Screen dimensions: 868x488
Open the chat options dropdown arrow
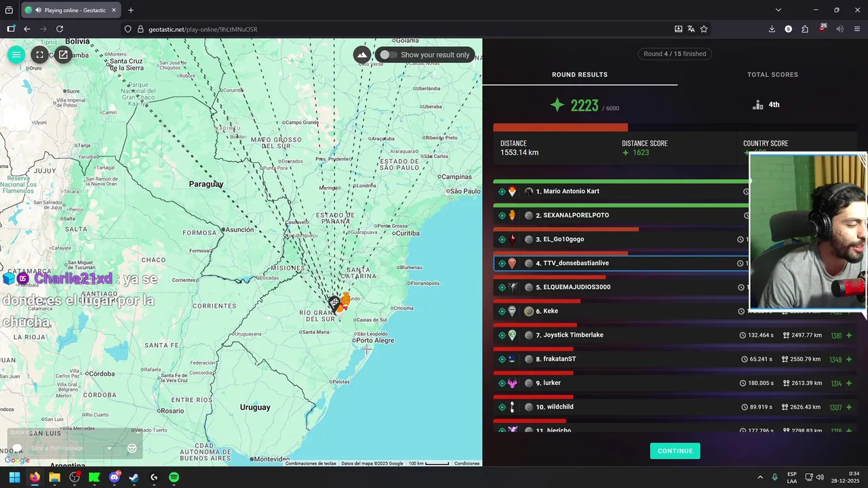109,448
